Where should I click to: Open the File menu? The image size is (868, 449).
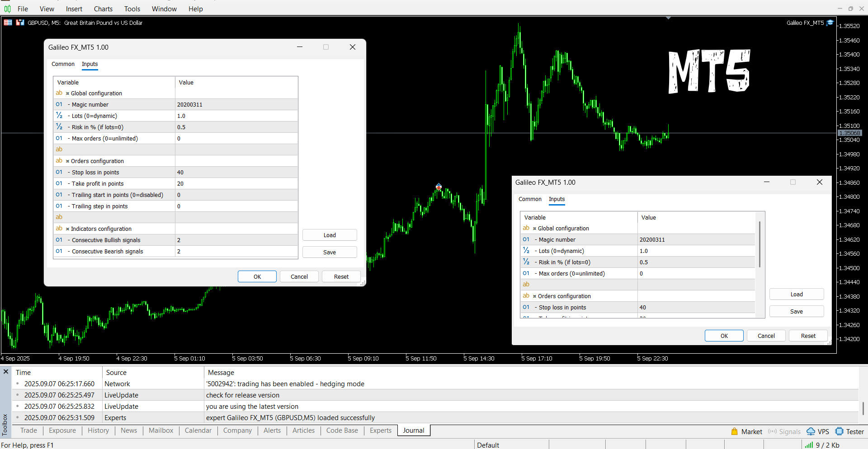[x=23, y=9]
